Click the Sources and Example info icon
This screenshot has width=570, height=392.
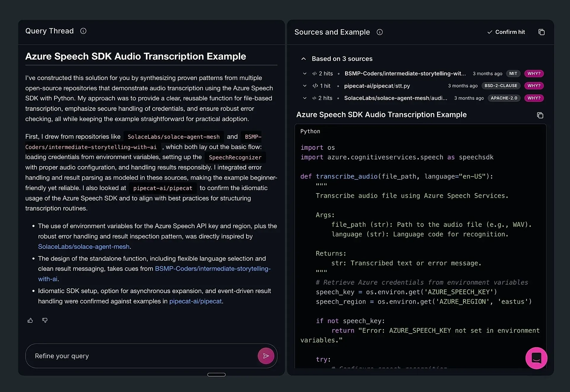click(x=379, y=32)
